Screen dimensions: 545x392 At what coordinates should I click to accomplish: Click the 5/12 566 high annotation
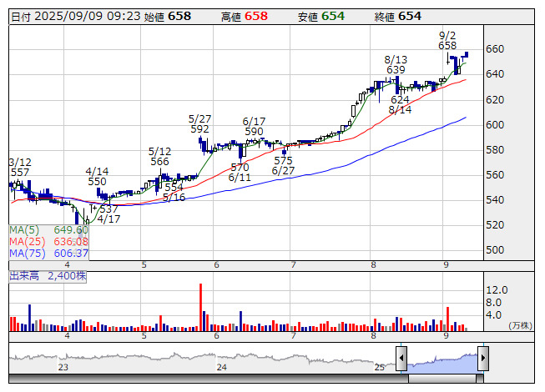160,156
